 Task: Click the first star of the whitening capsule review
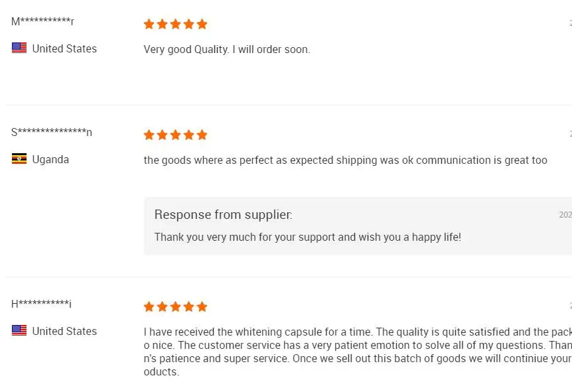coord(149,306)
